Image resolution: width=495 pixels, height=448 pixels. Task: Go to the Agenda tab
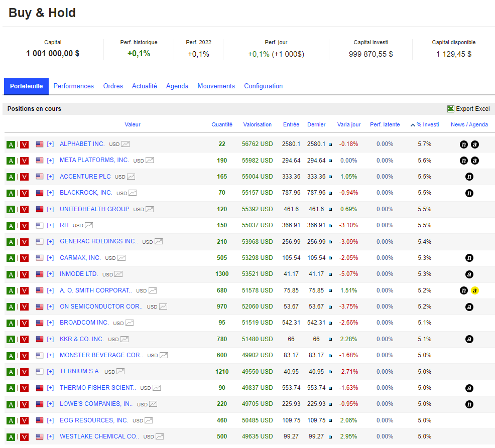[x=177, y=86]
